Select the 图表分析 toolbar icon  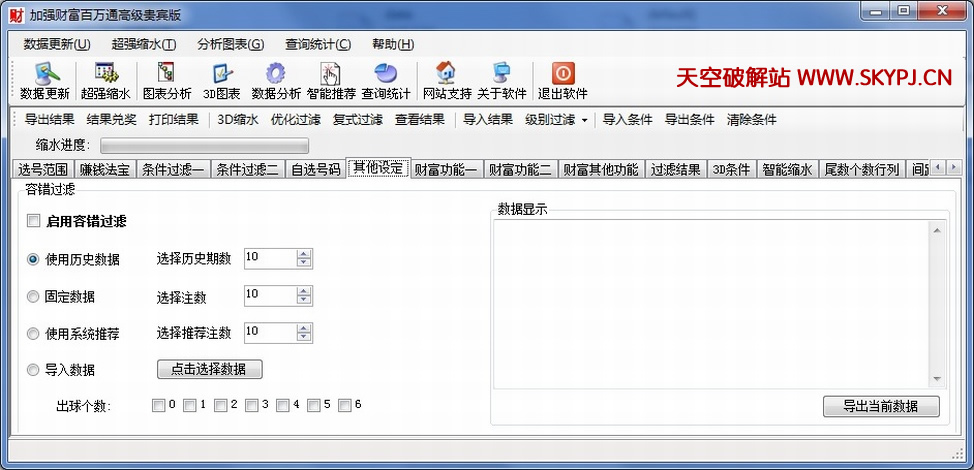tap(166, 74)
